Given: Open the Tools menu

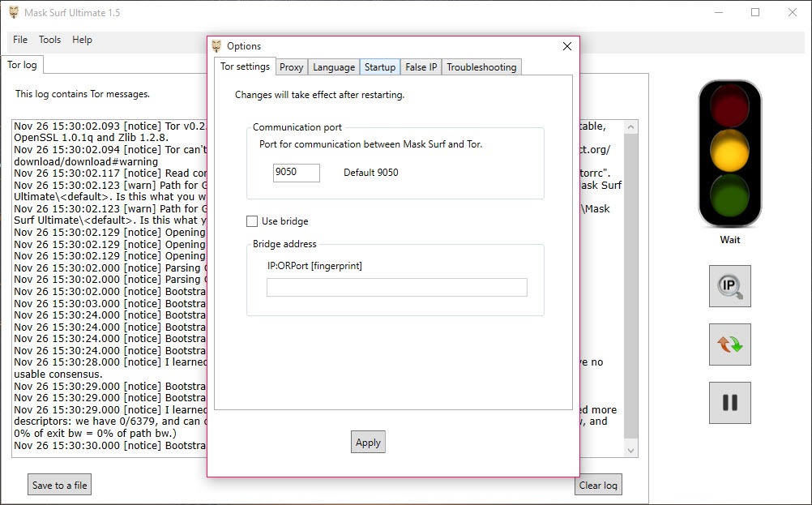Looking at the screenshot, I should pyautogui.click(x=49, y=40).
